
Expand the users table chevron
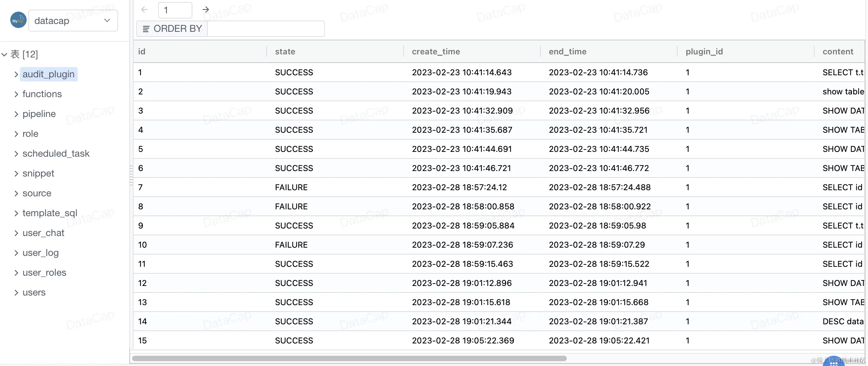click(16, 292)
